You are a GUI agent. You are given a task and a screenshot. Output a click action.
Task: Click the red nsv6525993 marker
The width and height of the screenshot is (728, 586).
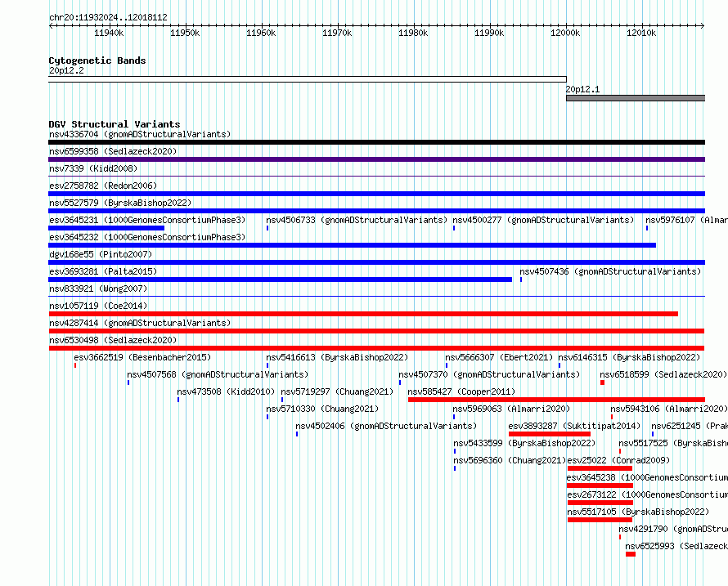pyautogui.click(x=631, y=554)
